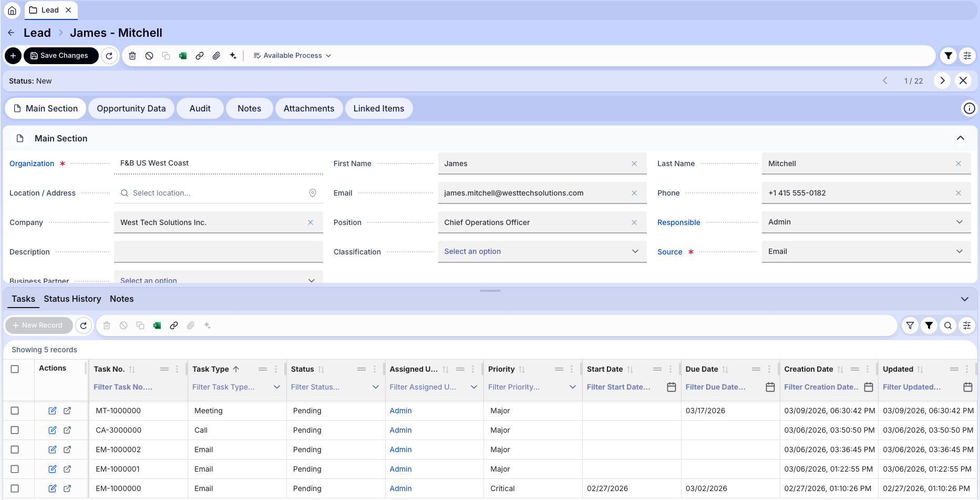This screenshot has height=500, width=980.
Task: Open the edit icon for task MT-1000000
Action: click(53, 411)
